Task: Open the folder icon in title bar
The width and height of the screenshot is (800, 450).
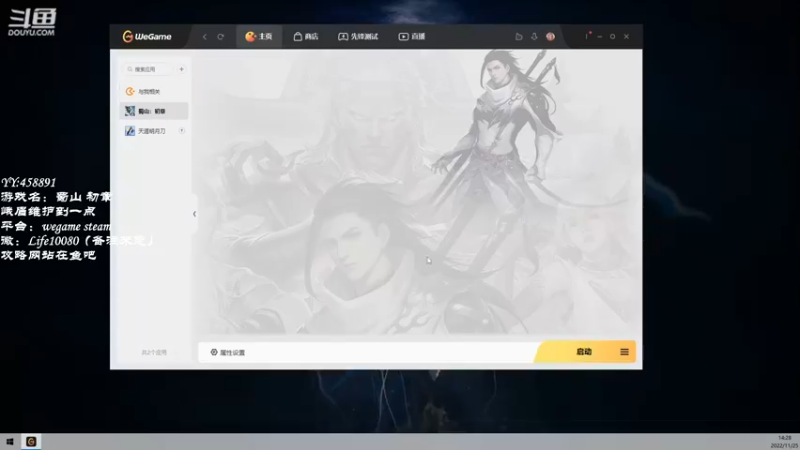Action: 519,37
